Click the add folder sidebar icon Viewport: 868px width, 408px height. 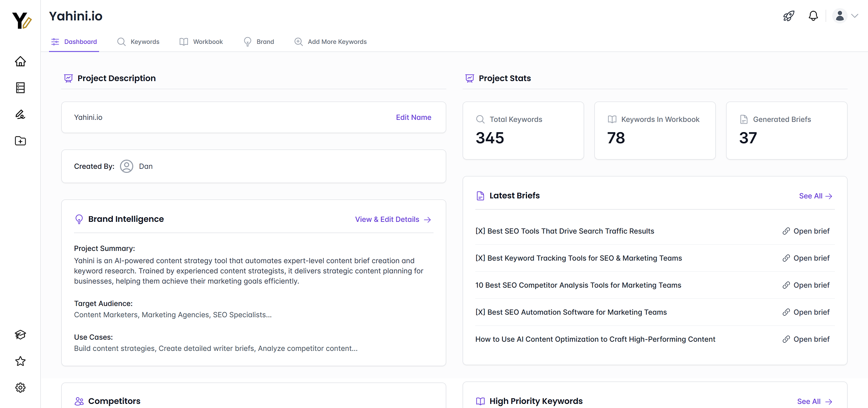click(20, 141)
